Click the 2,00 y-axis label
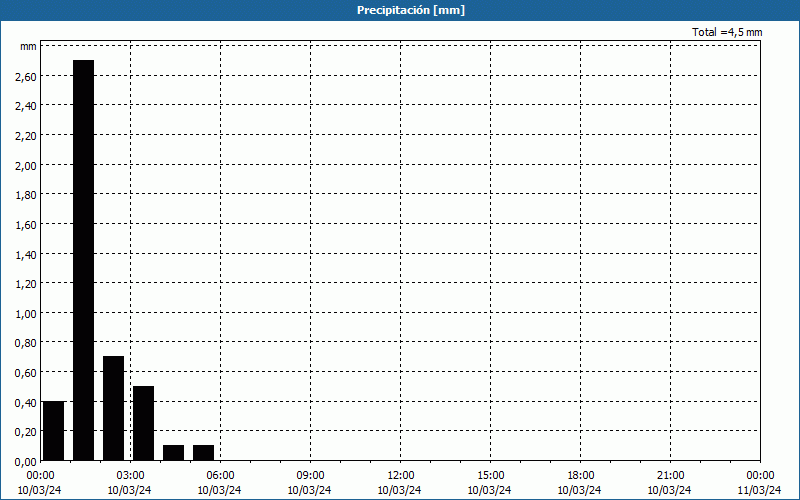Viewport: 800px width, 500px height. (x=26, y=165)
